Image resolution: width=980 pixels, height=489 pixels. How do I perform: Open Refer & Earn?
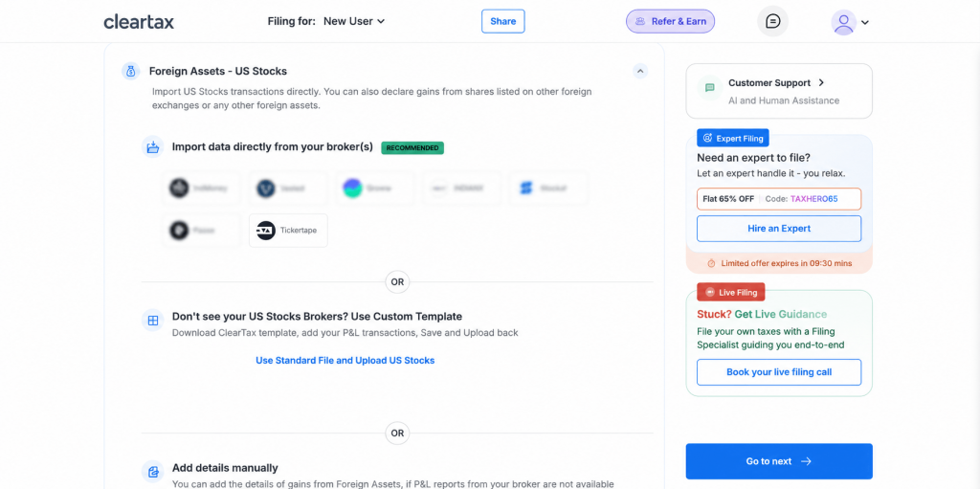point(671,21)
